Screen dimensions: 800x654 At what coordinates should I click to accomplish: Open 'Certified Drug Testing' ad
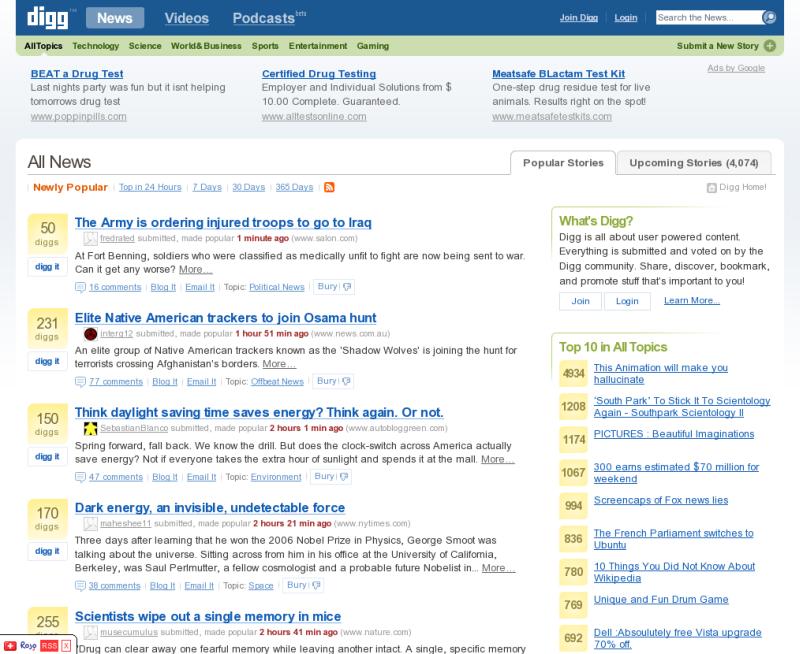point(319,73)
